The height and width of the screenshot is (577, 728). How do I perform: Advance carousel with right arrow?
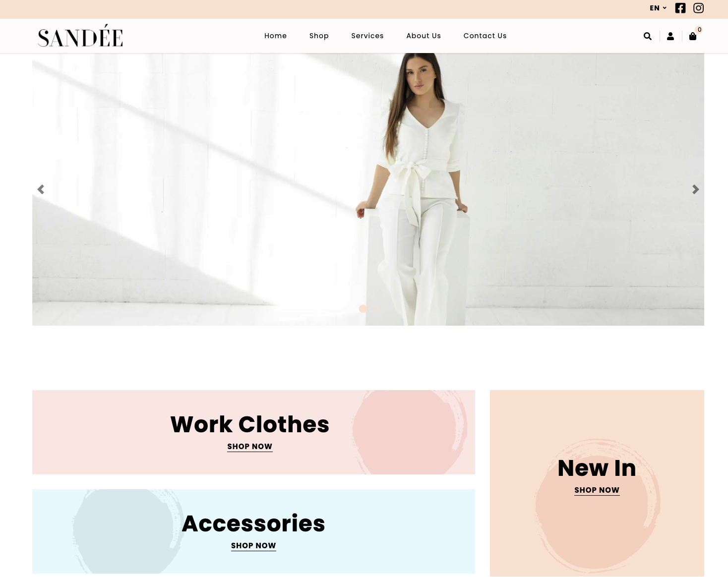point(696,189)
